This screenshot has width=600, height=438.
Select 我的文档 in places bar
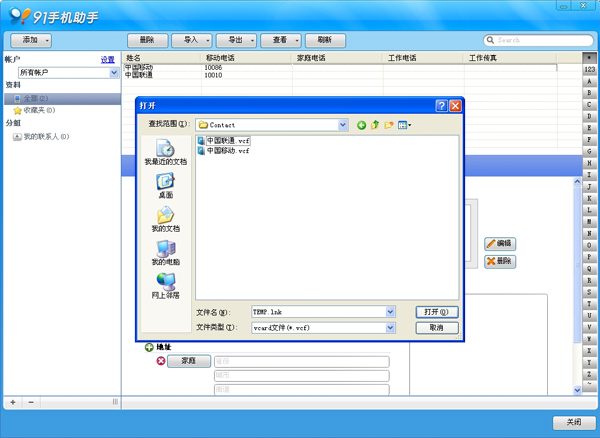coord(166,219)
